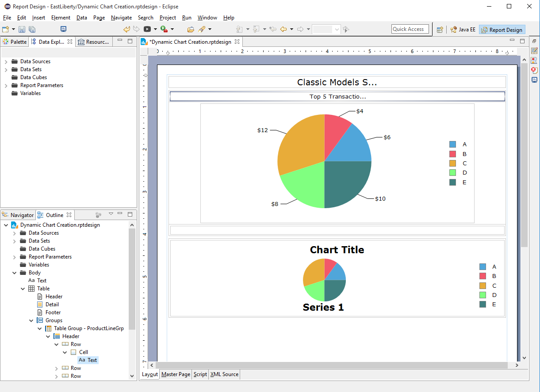Collapse the Dynamic Chart Creation.rptdesign outline root

click(x=6, y=225)
